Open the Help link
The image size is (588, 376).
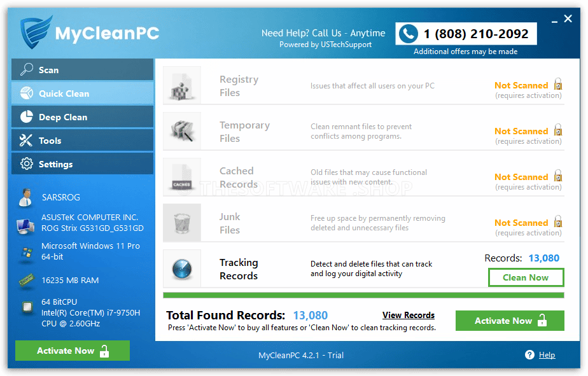(x=547, y=355)
